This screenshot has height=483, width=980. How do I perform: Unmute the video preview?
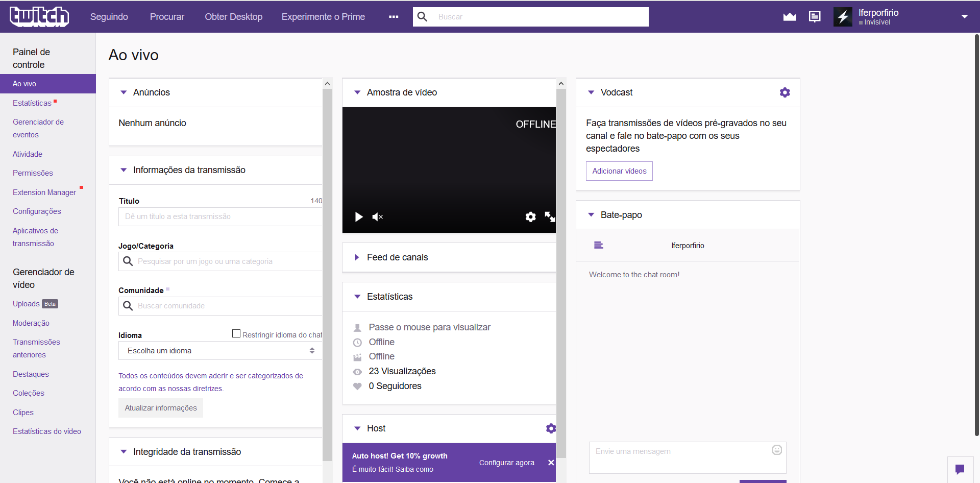[x=377, y=217]
